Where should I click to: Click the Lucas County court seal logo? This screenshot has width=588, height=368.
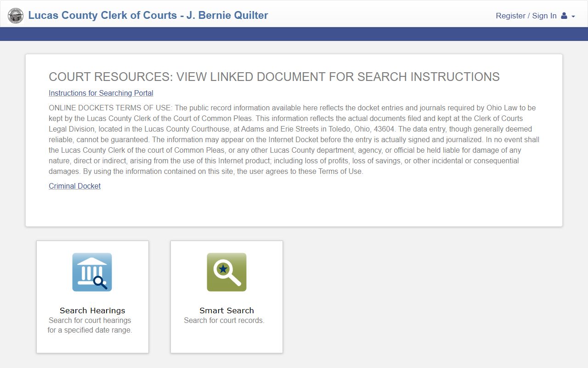(x=16, y=16)
